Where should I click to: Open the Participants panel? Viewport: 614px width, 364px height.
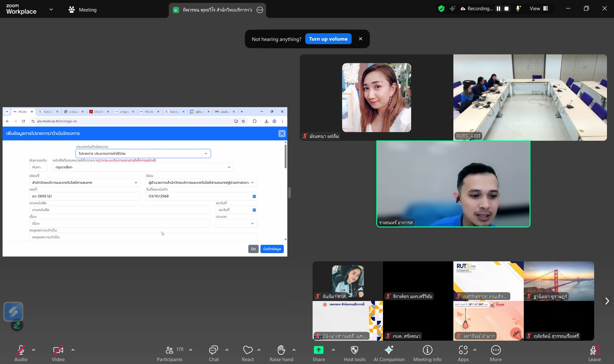click(x=170, y=353)
